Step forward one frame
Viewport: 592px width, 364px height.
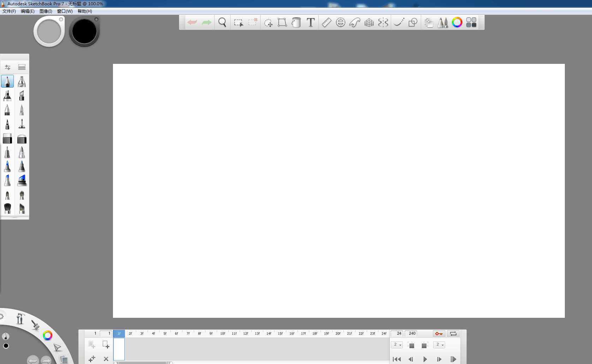[x=439, y=359]
